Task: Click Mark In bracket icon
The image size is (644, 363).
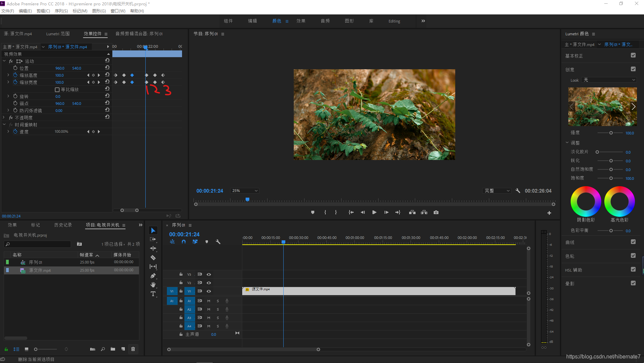Action: pyautogui.click(x=325, y=212)
